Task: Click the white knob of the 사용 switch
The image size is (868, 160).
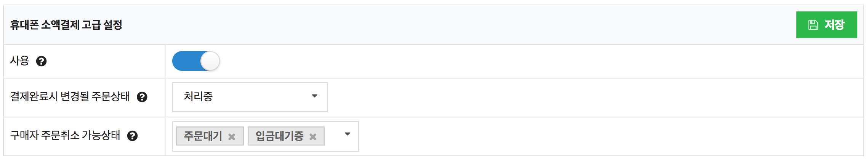Action: coord(210,61)
